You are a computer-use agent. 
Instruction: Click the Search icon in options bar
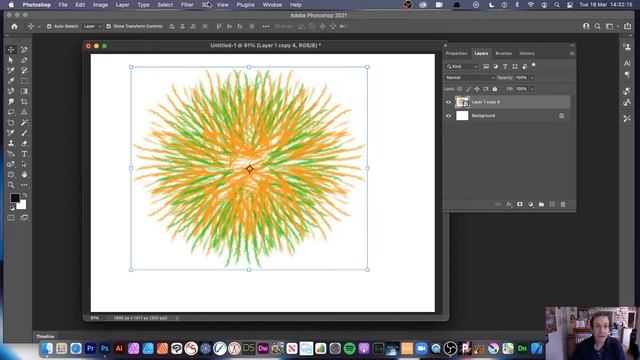pyautogui.click(x=597, y=26)
